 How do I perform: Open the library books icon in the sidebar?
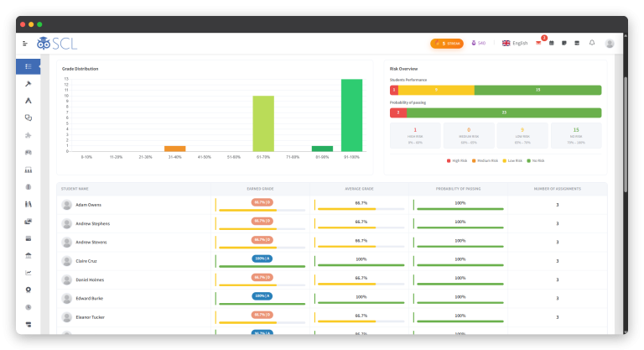pyautogui.click(x=29, y=204)
